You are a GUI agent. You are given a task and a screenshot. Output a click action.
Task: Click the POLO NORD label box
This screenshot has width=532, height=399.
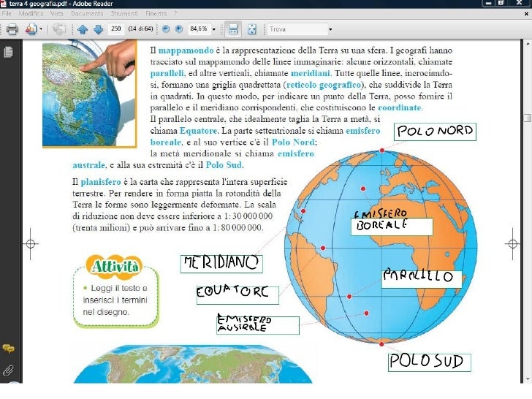[x=435, y=132]
